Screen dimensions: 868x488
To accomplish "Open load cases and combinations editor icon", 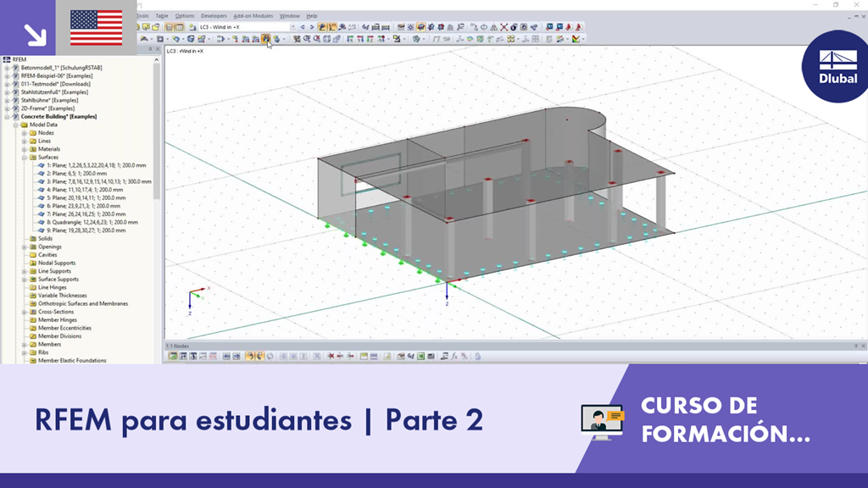I will point(192,27).
